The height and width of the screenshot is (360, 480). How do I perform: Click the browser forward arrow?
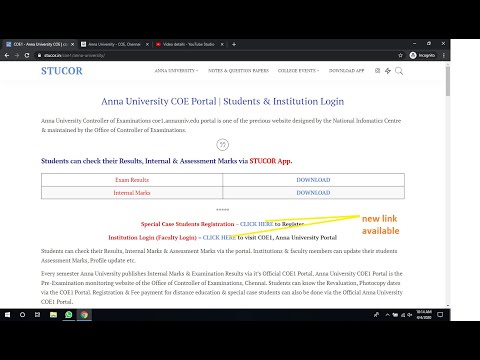tap(17, 55)
